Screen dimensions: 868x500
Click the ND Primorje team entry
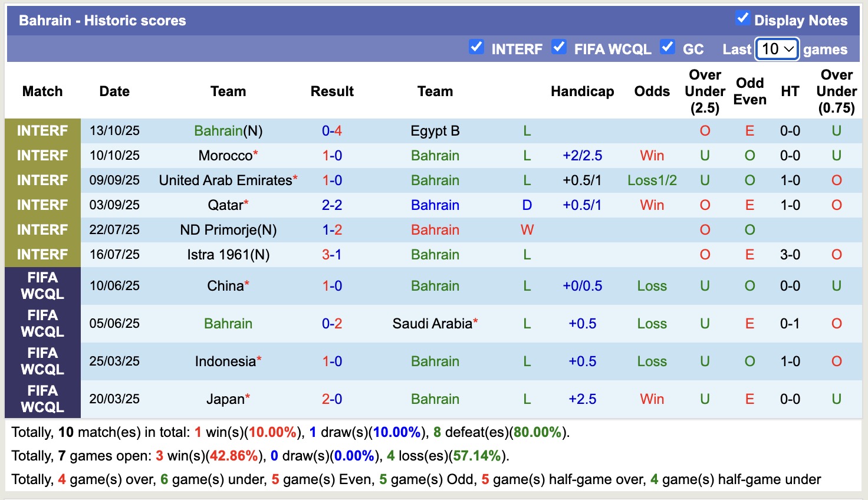point(228,230)
